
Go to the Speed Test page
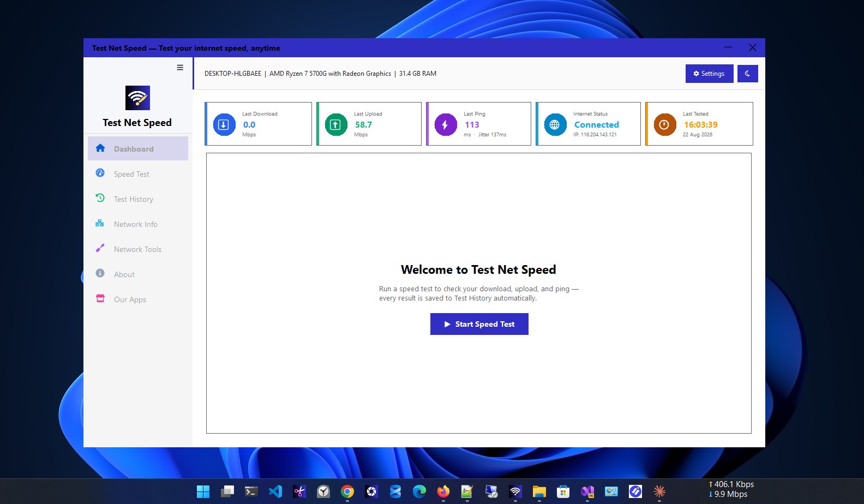point(138,173)
